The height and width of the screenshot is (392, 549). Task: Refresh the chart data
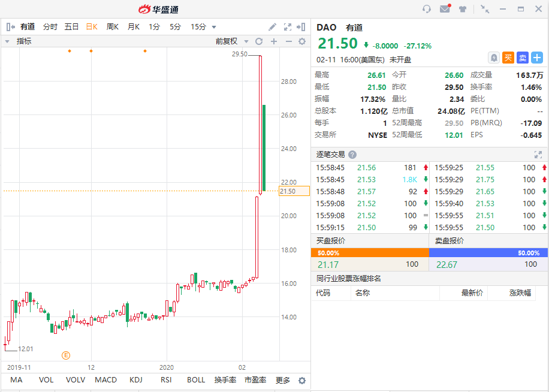(259, 41)
